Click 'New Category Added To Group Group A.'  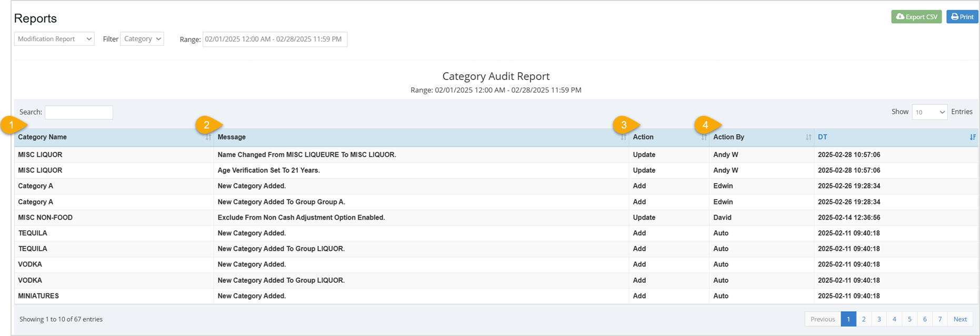(281, 202)
